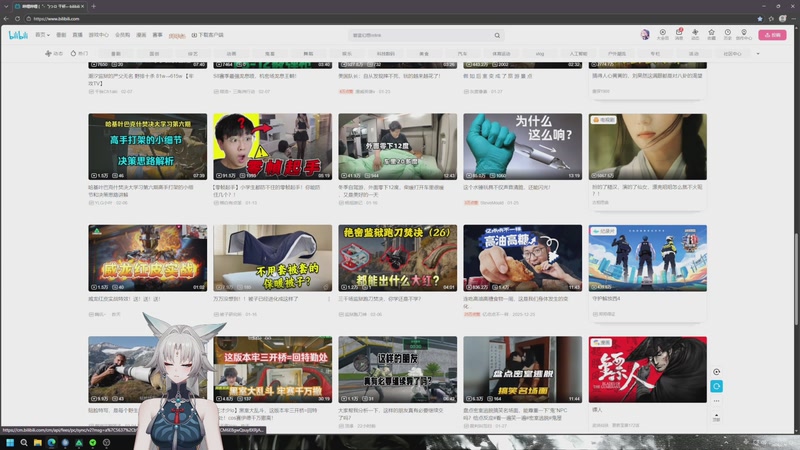The width and height of the screenshot is (800, 450).
Task: Open the 创作中心 lightbulb icon
Action: [x=744, y=34]
